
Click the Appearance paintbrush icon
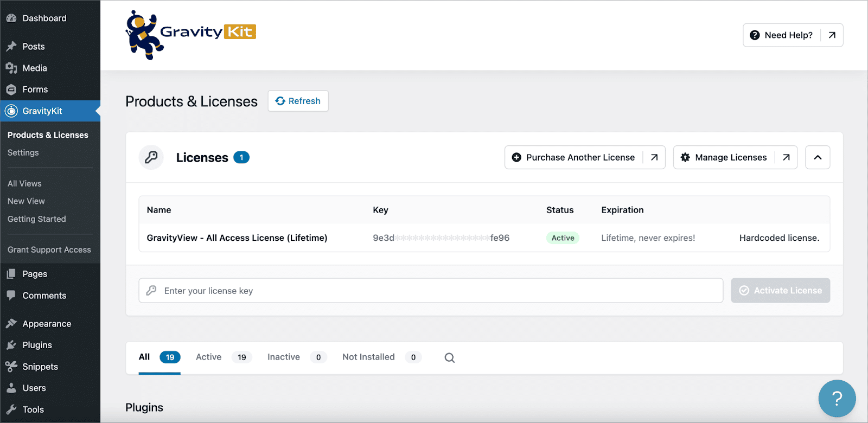pos(11,324)
